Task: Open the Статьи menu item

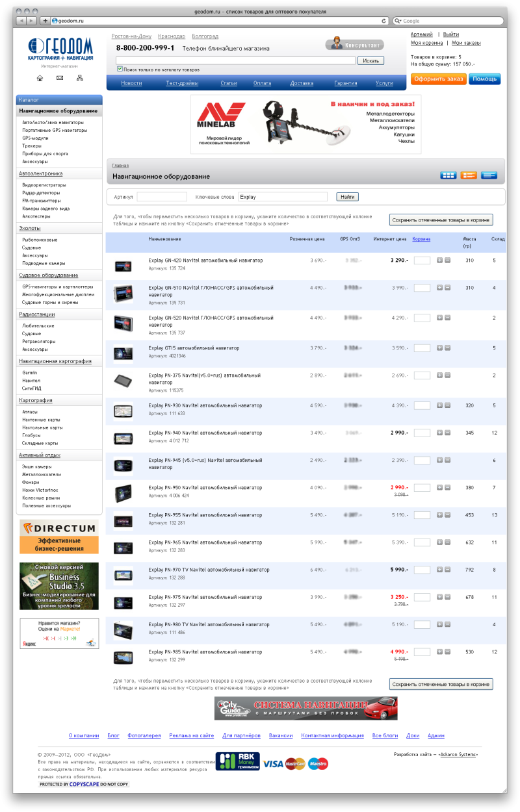Action: pos(229,83)
